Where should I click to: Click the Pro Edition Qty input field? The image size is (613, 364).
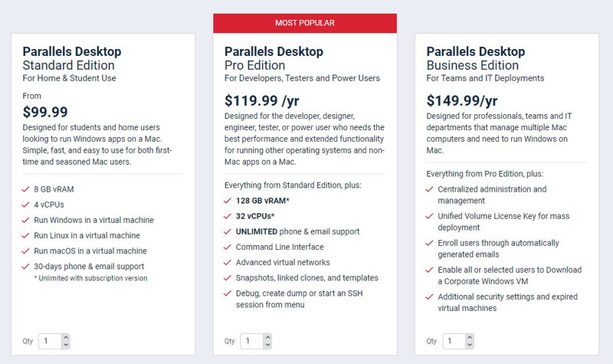point(251,341)
